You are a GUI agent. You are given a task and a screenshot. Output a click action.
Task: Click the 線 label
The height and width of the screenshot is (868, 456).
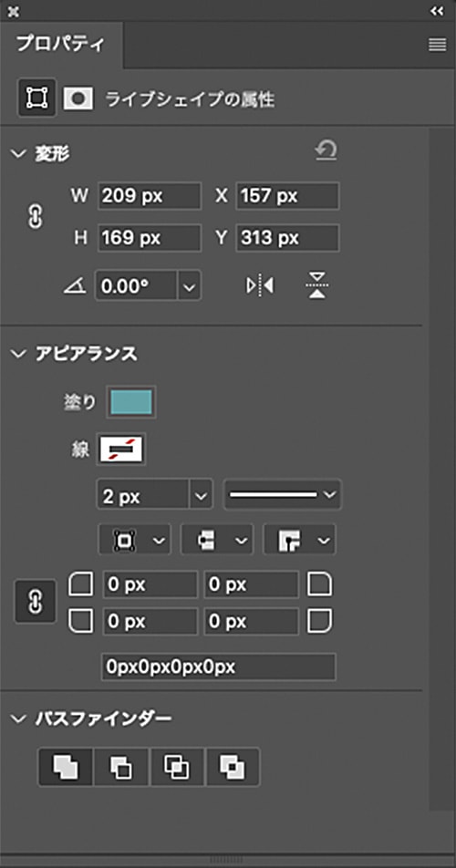coord(80,449)
